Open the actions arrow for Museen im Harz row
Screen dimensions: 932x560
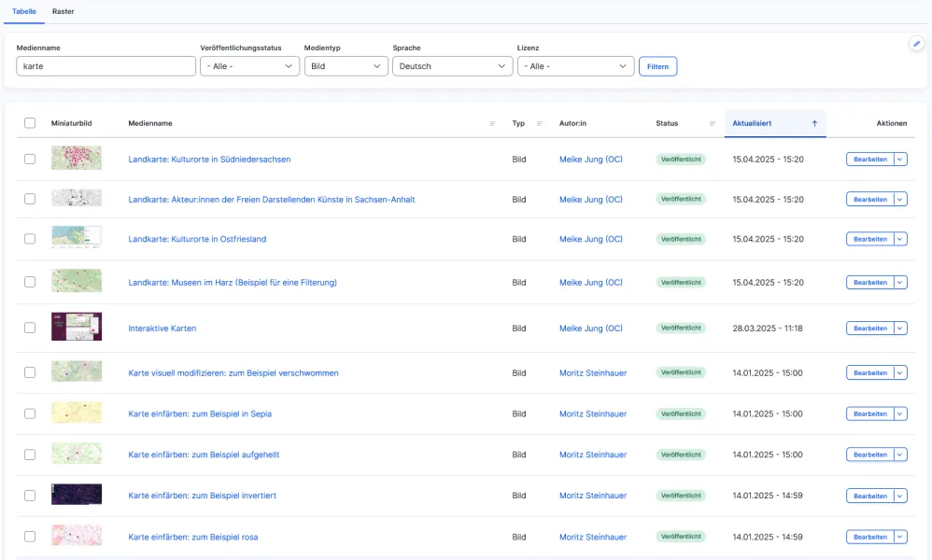coord(900,283)
